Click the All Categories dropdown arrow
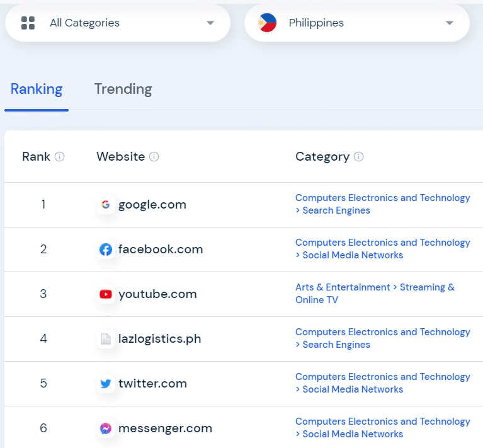Image resolution: width=483 pixels, height=448 pixels. coord(210,23)
